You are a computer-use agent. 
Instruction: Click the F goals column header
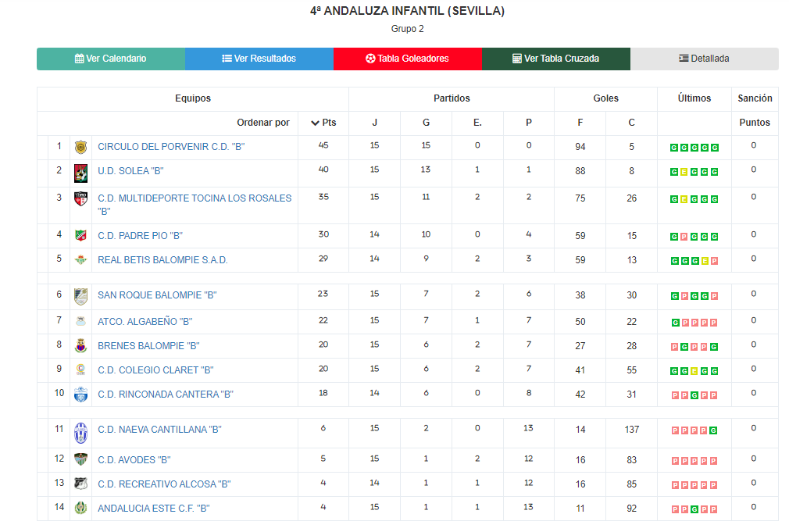tap(580, 123)
